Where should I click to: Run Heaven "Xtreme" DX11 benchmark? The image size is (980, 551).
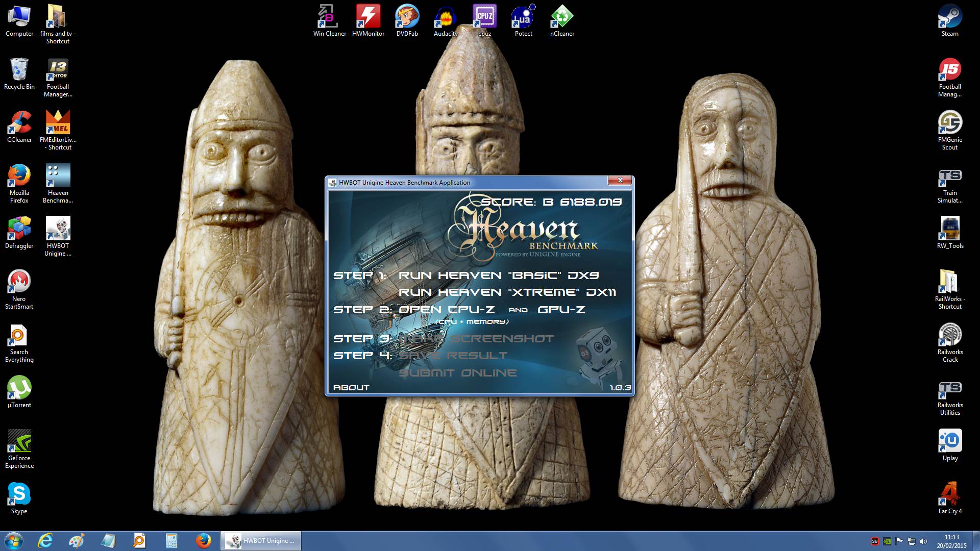click(507, 292)
